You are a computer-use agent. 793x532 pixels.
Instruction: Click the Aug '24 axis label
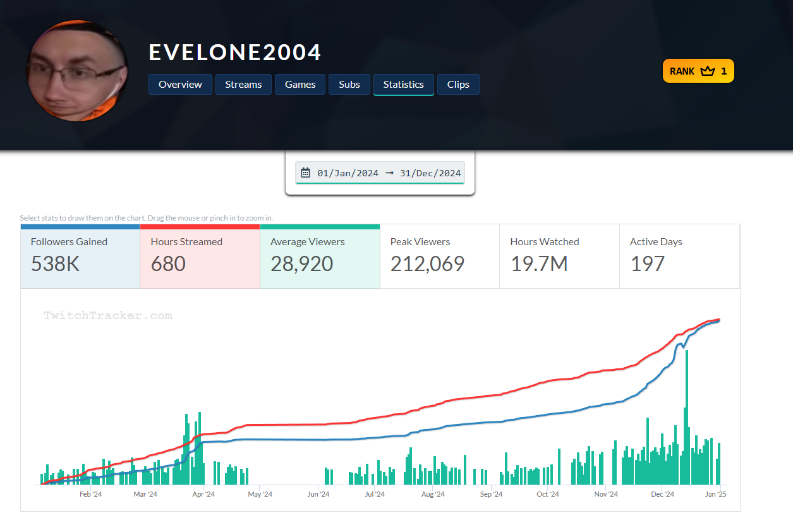pos(433,494)
